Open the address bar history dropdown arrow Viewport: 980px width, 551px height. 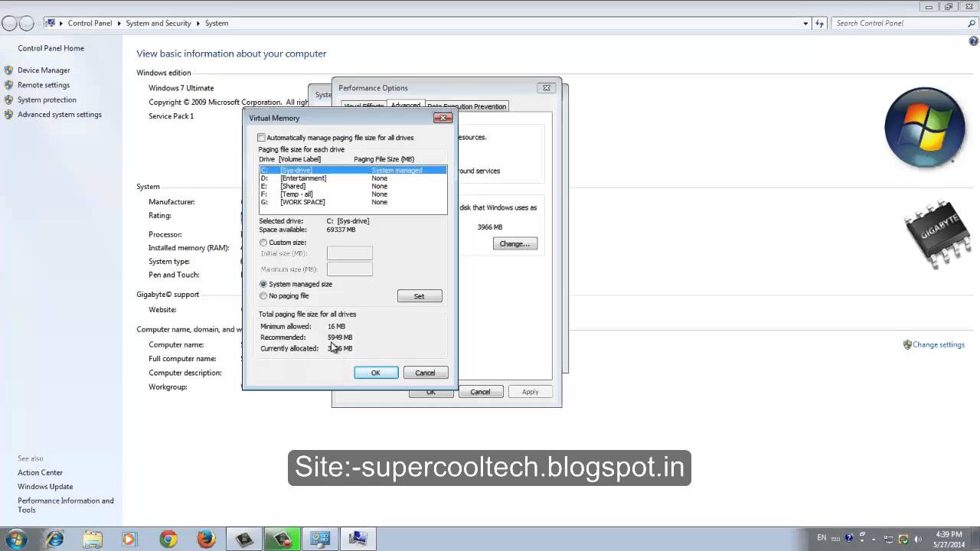click(x=805, y=23)
